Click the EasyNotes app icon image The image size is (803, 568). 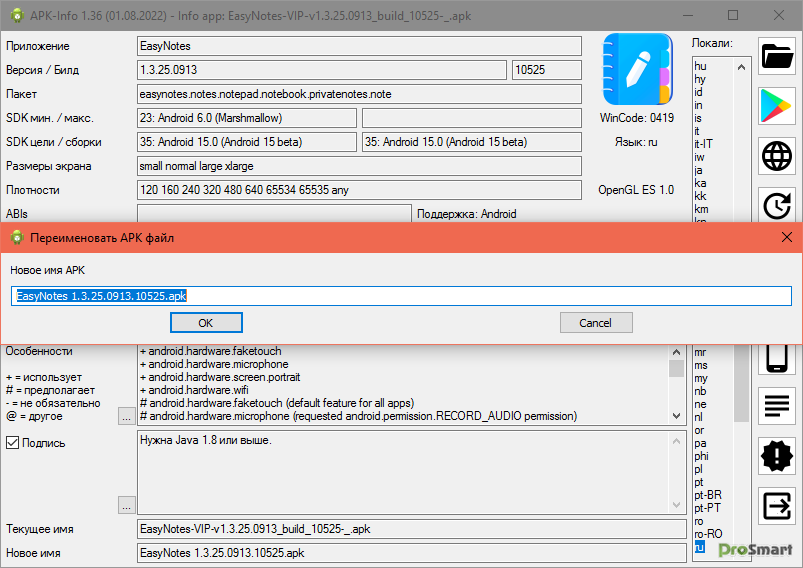click(636, 71)
